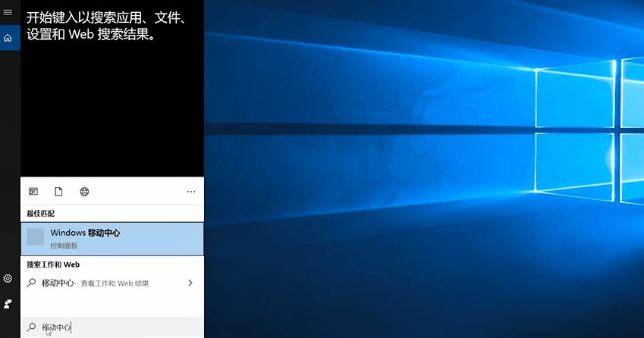Viewport: 644px width, 338px height.
Task: Filter results by apps icon
Action: pos(33,192)
